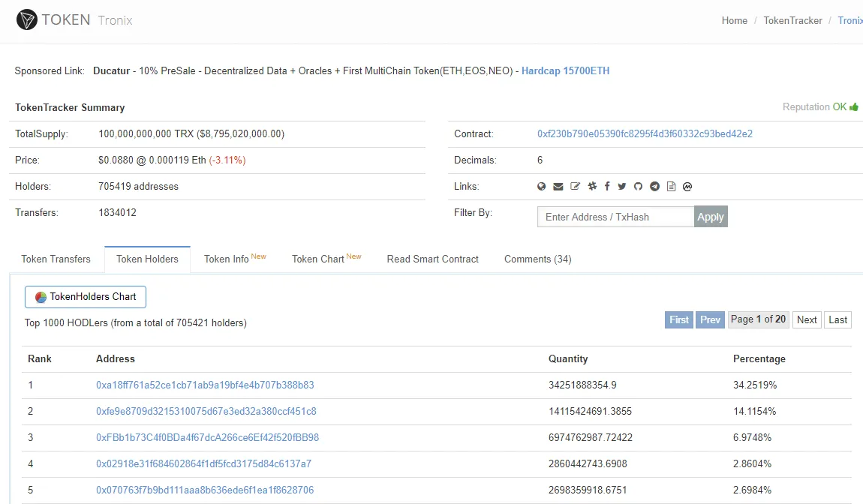Open rank 5 holder address 0x070763f7
Image resolution: width=863 pixels, height=504 pixels.
[x=205, y=490]
